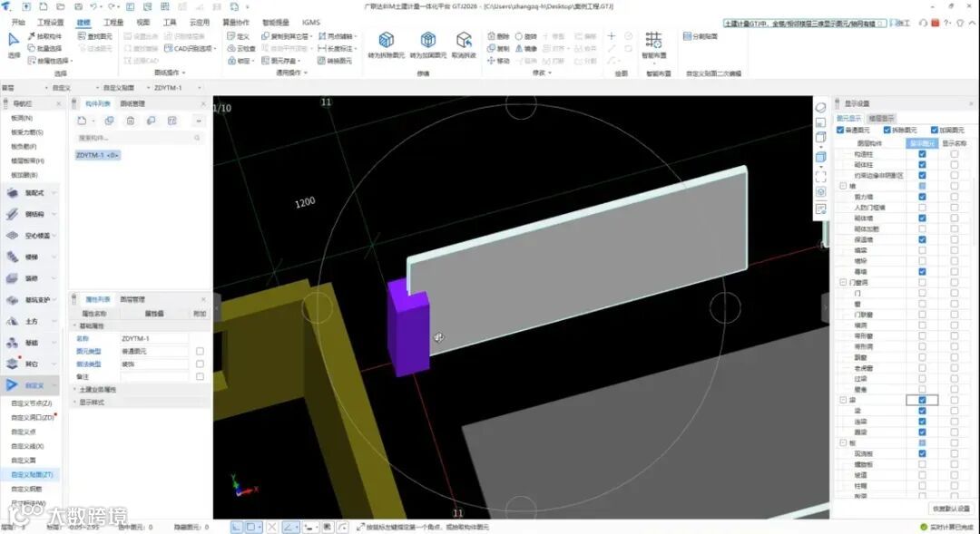
Task: Toggle display checkbox for 保温墙 row
Action: click(x=922, y=239)
